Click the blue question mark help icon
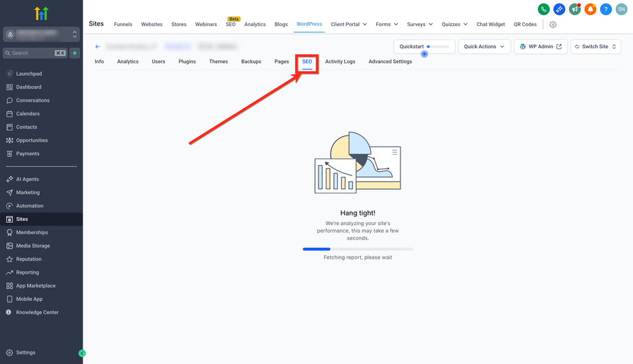Image resolution: width=633 pixels, height=364 pixels. tap(606, 9)
